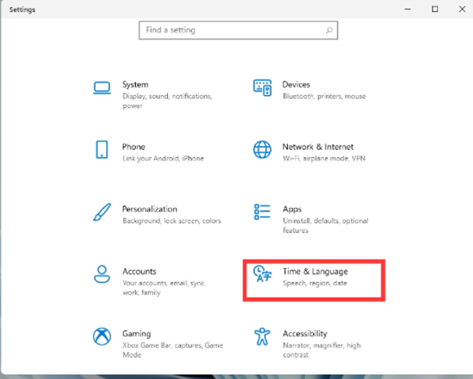Go to Devices settings title

(x=296, y=85)
